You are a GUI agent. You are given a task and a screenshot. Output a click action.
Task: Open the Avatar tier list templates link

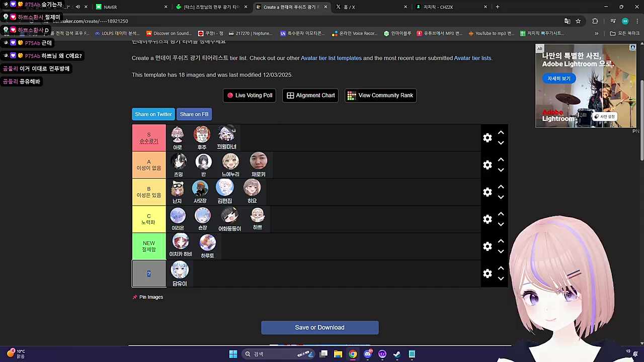pyautogui.click(x=331, y=58)
